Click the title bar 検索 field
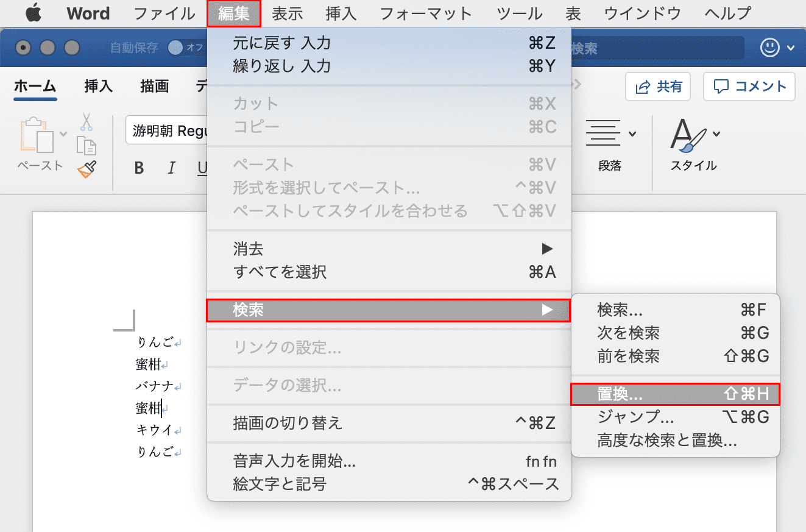The height and width of the screenshot is (532, 806). tap(658, 48)
